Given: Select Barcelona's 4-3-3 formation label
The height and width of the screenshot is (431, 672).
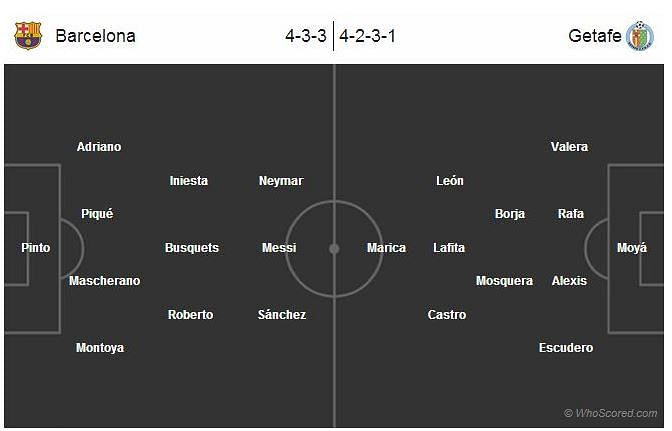Looking at the screenshot, I should pos(306,36).
